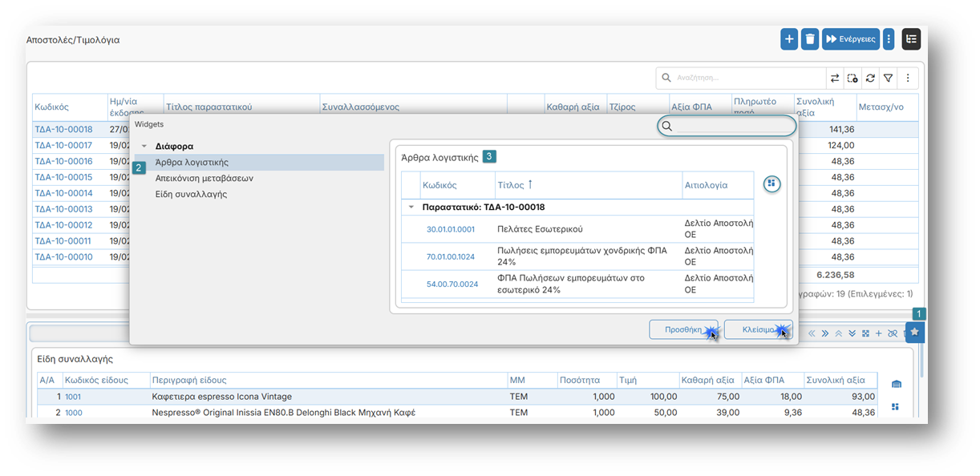Click the Κλείσιμο button

(758, 329)
